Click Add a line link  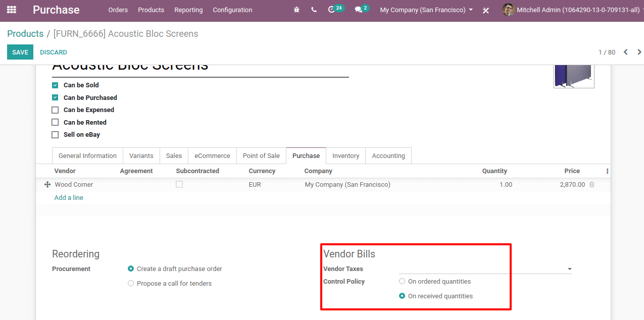pos(69,198)
